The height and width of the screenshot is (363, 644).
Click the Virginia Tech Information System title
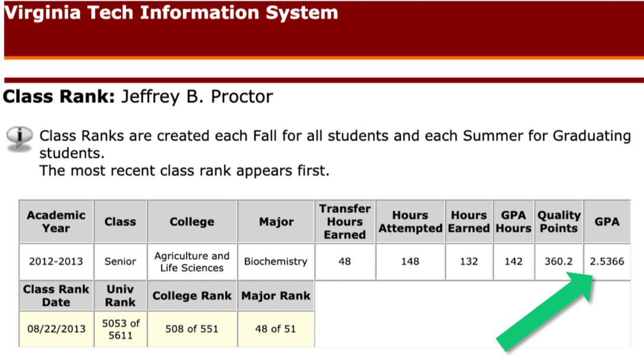[171, 13]
